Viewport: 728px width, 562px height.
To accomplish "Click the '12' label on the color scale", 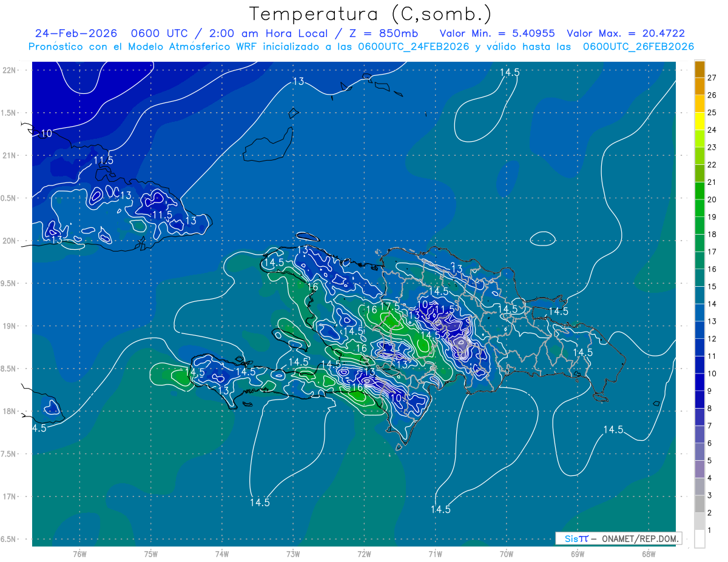I will (712, 339).
